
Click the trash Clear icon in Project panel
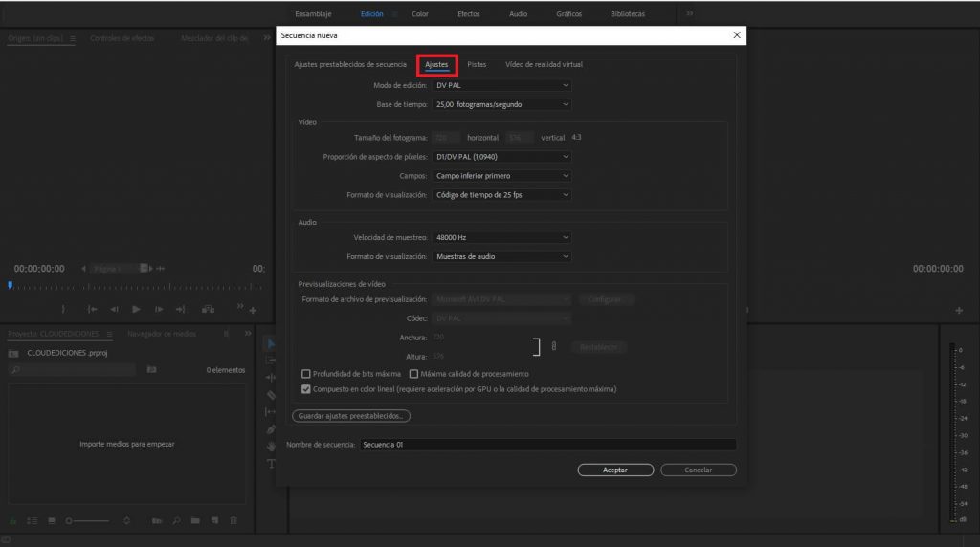[x=234, y=521]
